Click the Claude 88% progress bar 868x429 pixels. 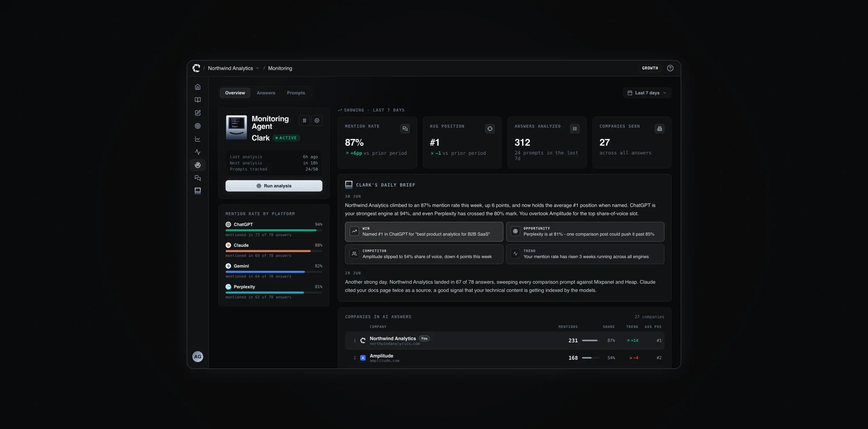pos(274,251)
